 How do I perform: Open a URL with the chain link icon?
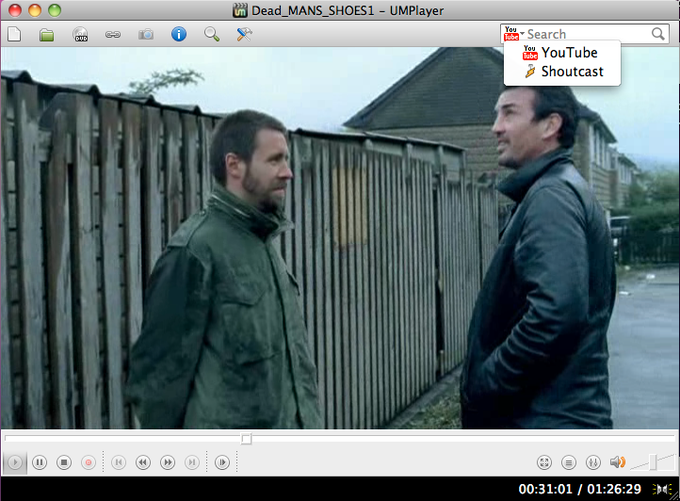tap(113, 34)
